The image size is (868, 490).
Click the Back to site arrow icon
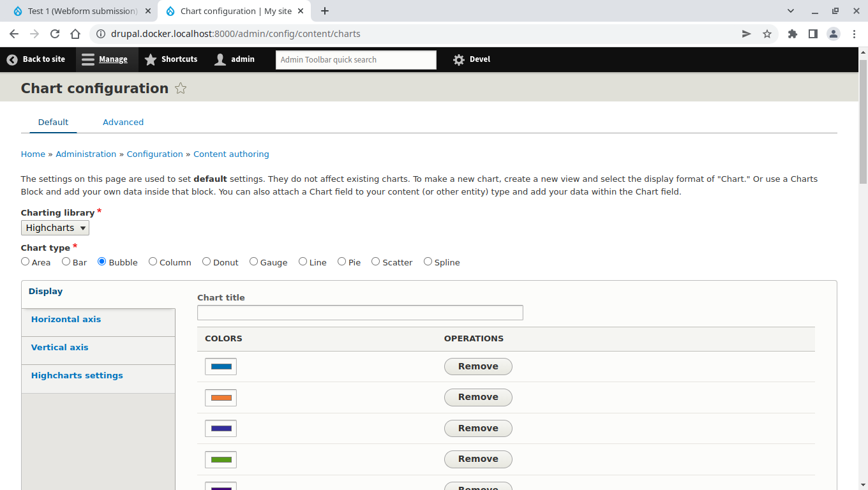pyautogui.click(x=12, y=59)
